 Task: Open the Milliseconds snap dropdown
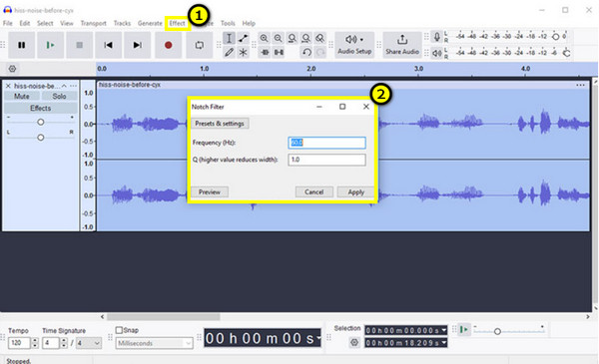(x=155, y=343)
